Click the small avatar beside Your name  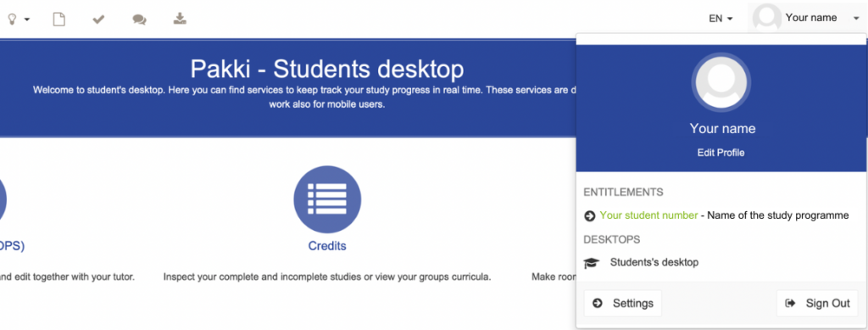point(766,18)
